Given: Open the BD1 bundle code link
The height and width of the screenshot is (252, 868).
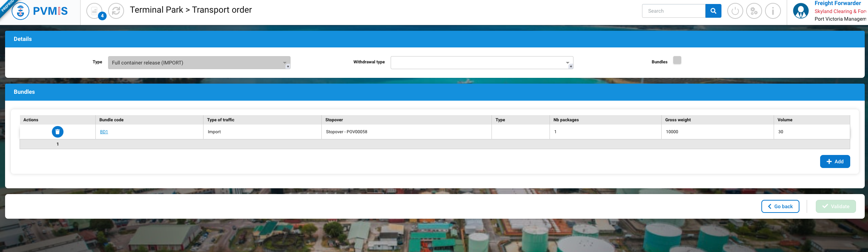Looking at the screenshot, I should 104,132.
